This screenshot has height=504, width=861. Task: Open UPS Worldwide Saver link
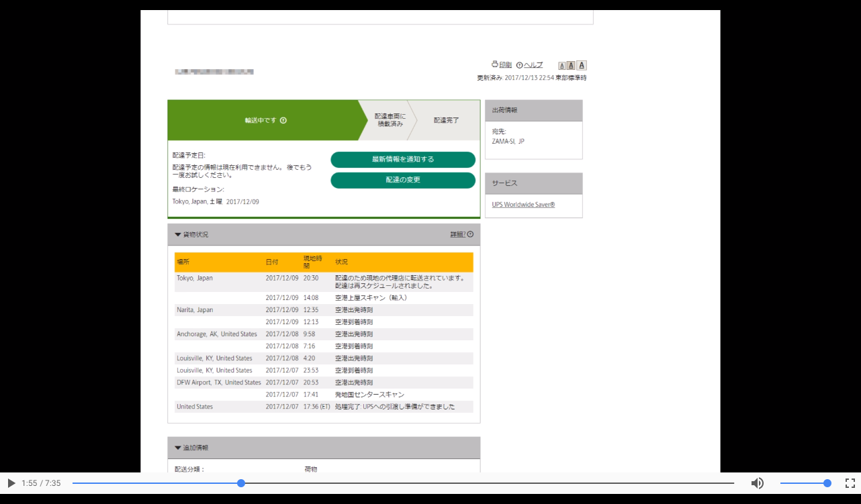[523, 205]
